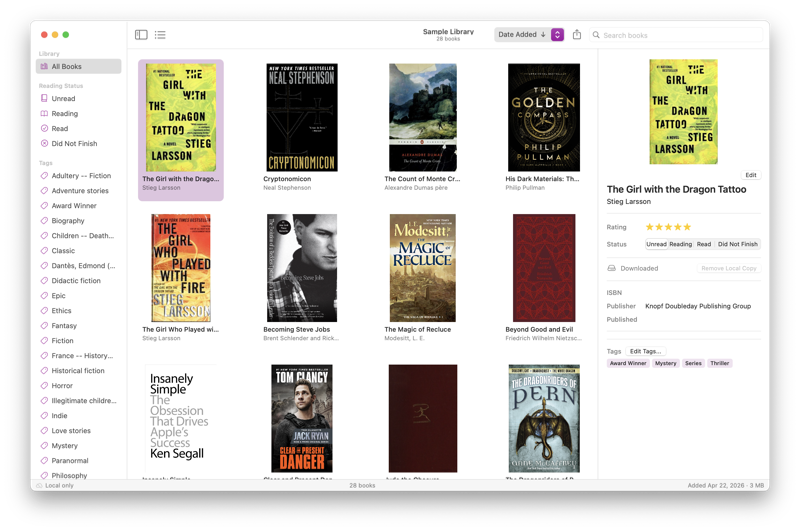Click the Thriller tag chip
Image resolution: width=800 pixels, height=531 pixels.
coord(719,363)
